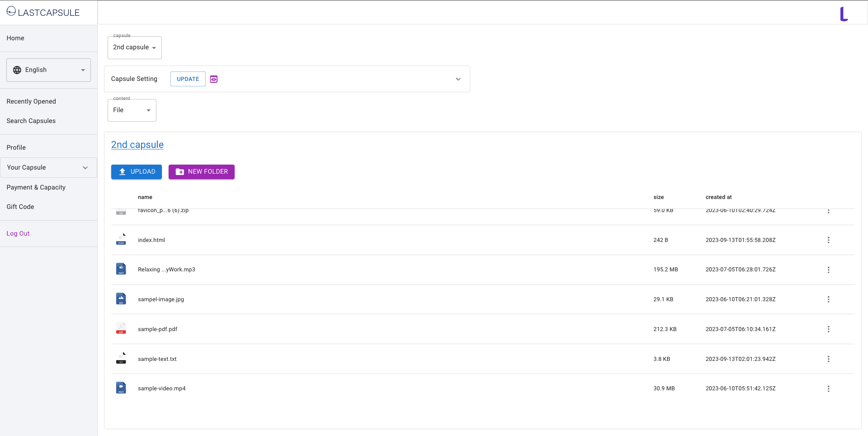Click the purple eye preview icon beside Update
The image size is (868, 436).
[214, 79]
